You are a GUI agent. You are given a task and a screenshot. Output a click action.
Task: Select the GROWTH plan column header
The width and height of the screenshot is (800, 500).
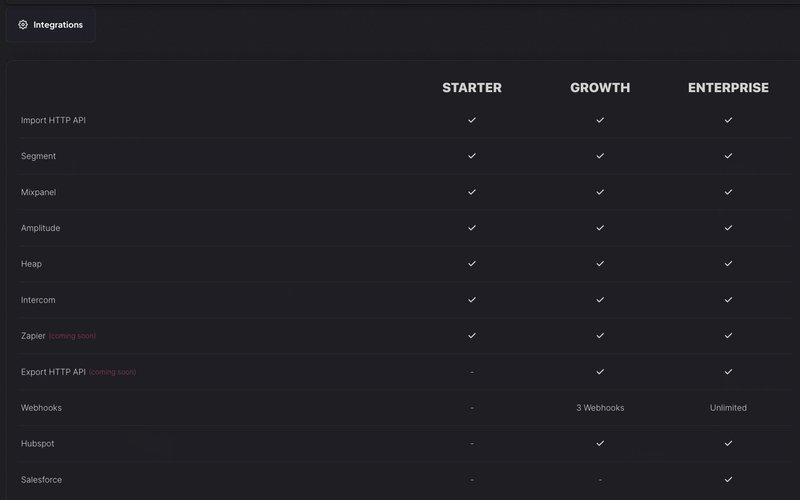tap(600, 88)
